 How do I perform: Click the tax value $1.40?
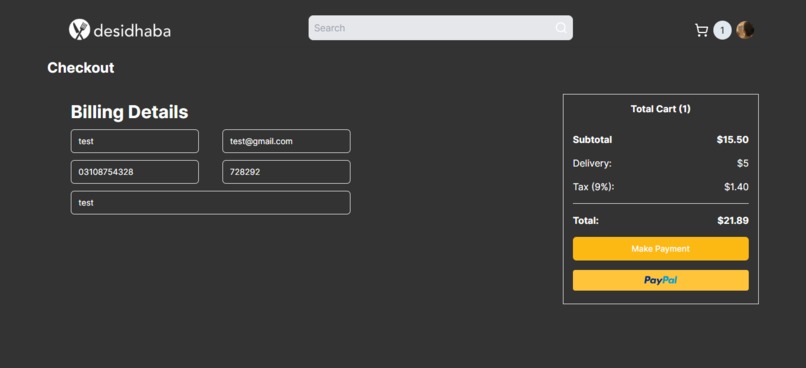737,187
